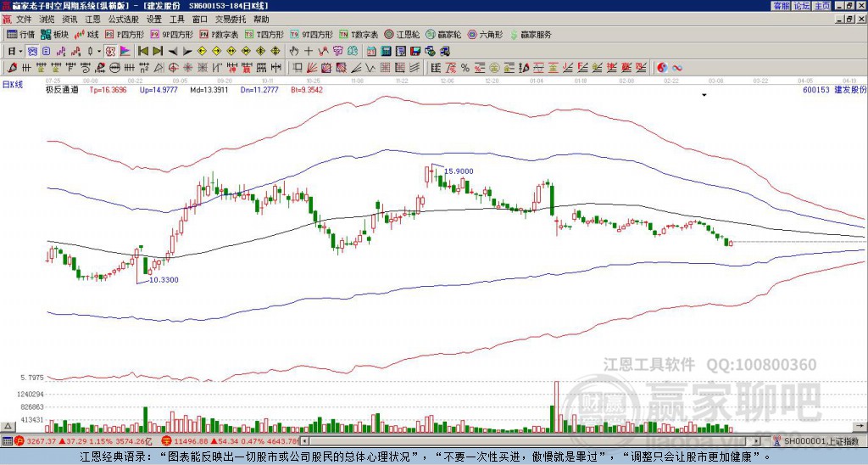This screenshot has width=868, height=465.
Task: Select the red target circle tool
Action: 173,68
